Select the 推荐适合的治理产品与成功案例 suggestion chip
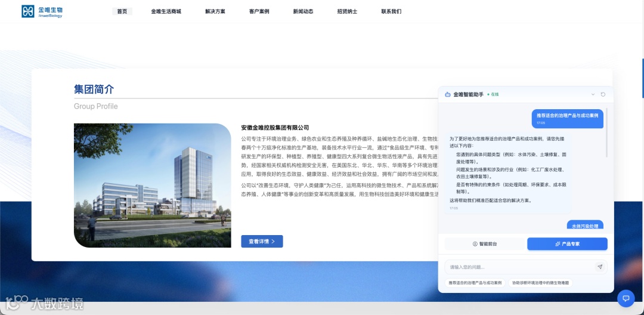 [x=475, y=283]
